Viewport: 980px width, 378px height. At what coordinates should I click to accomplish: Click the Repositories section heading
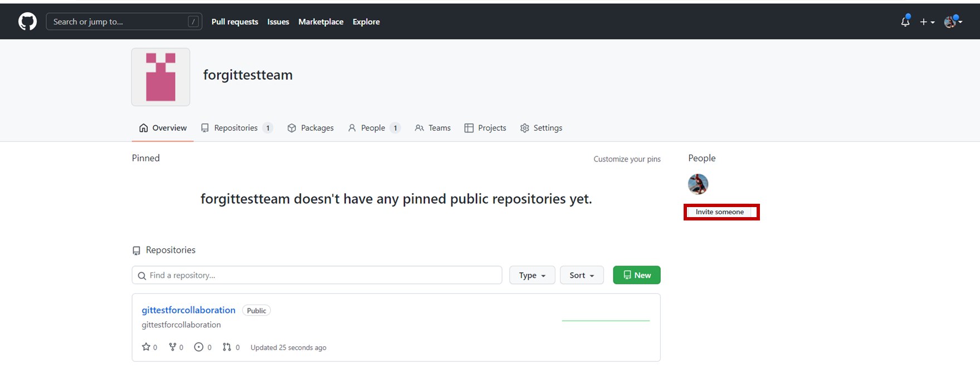coord(170,250)
